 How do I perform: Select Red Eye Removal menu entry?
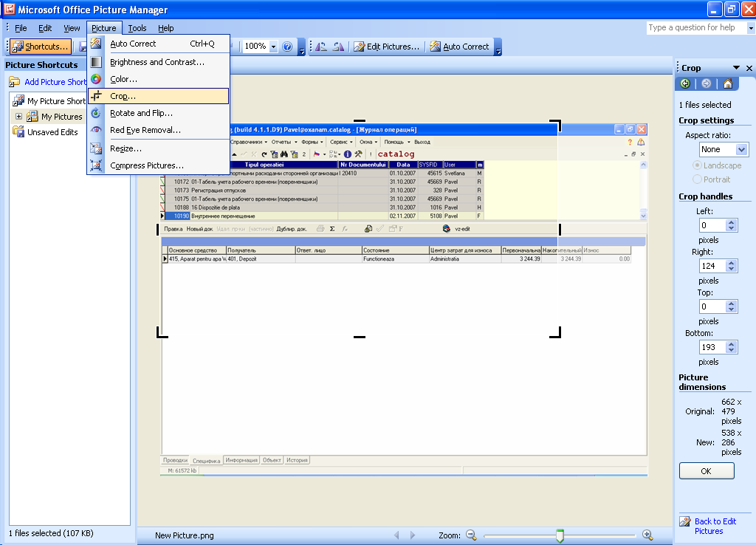pyautogui.click(x=158, y=130)
